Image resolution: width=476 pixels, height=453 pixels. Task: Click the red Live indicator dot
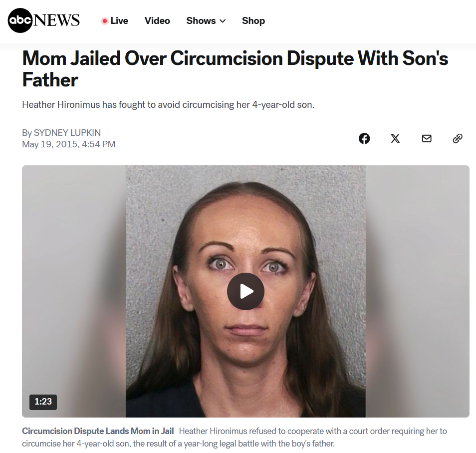105,21
